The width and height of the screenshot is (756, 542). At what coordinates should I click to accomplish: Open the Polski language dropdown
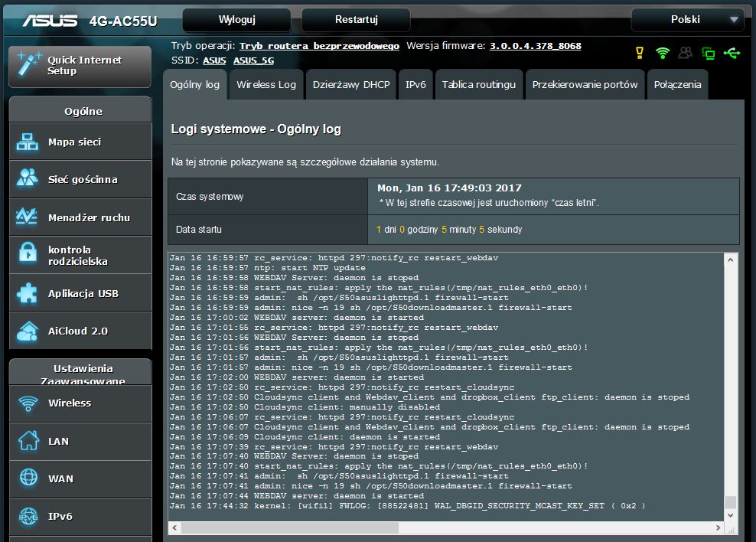pyautogui.click(x=688, y=20)
